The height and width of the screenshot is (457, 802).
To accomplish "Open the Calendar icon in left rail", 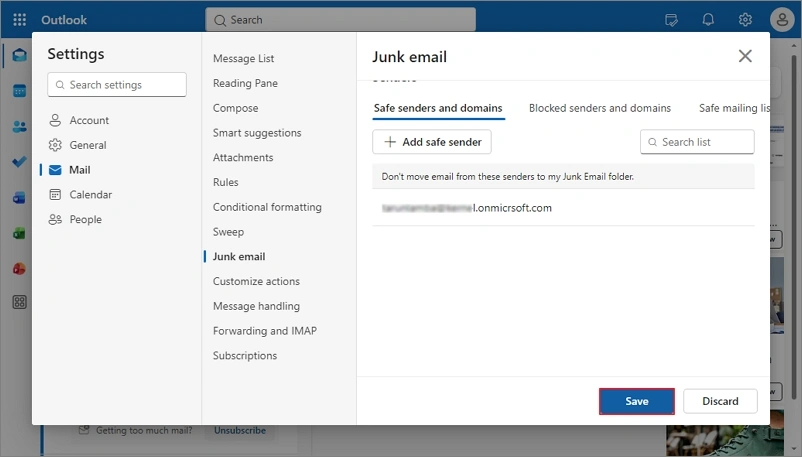I will click(x=19, y=91).
